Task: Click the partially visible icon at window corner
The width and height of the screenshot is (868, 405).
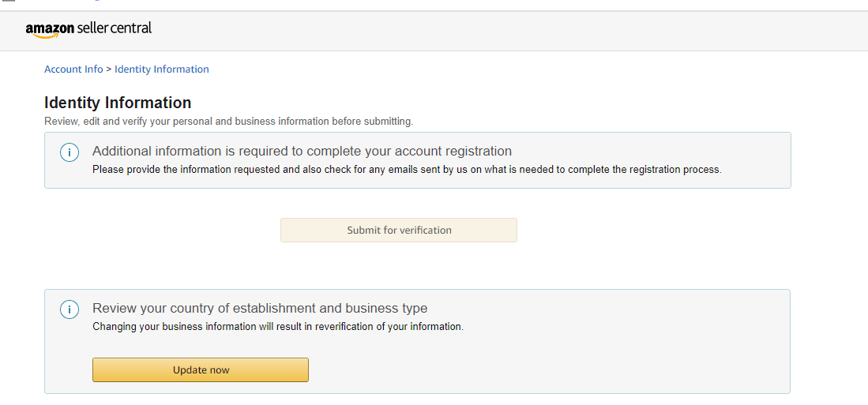Action: point(9,1)
